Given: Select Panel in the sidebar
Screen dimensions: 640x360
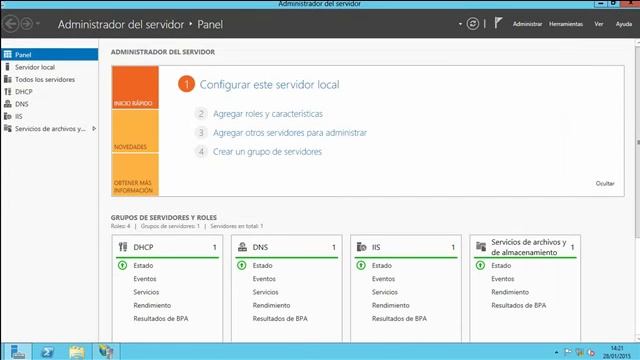Looking at the screenshot, I should 49,54.
